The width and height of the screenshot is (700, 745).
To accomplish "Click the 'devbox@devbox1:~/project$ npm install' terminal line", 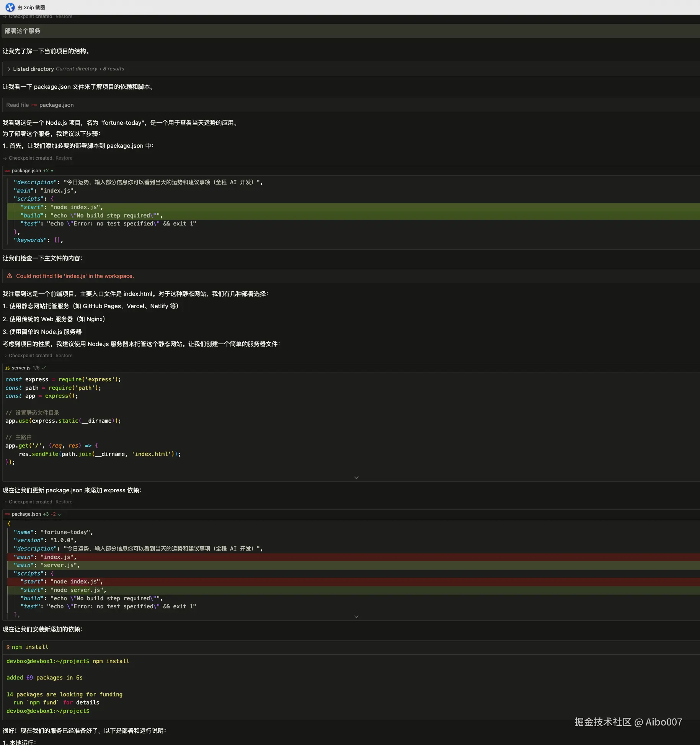I will tap(68, 661).
